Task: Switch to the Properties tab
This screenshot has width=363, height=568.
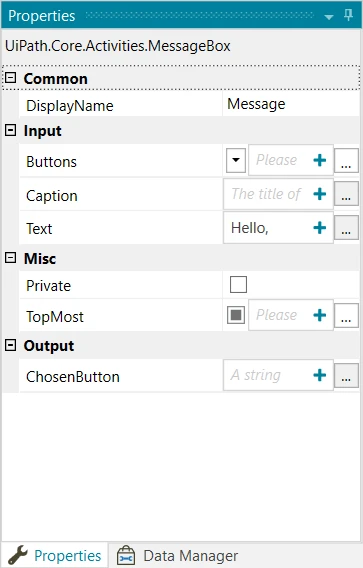Action: (54, 555)
